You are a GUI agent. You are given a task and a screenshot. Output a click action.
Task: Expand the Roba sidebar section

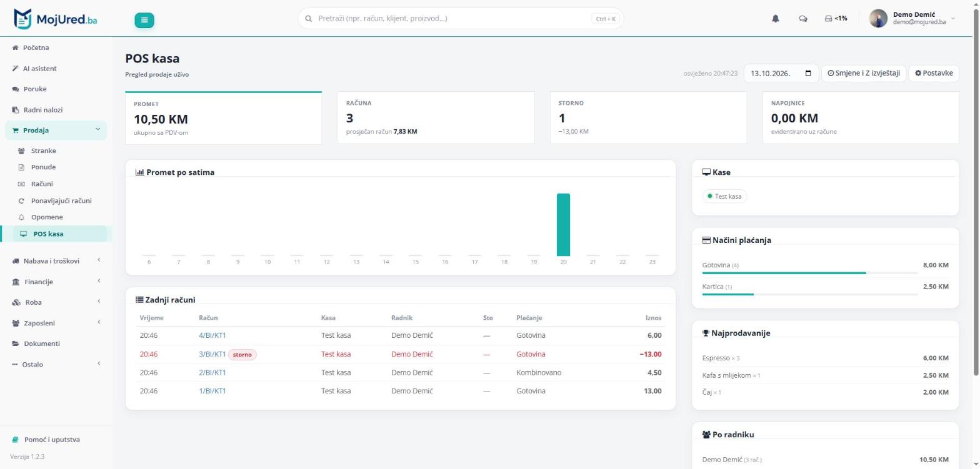coord(56,302)
